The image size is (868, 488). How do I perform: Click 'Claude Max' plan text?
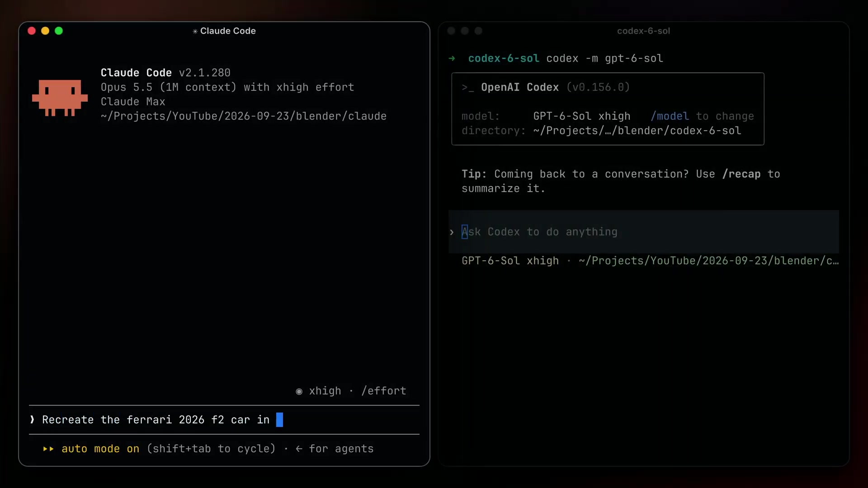point(133,102)
